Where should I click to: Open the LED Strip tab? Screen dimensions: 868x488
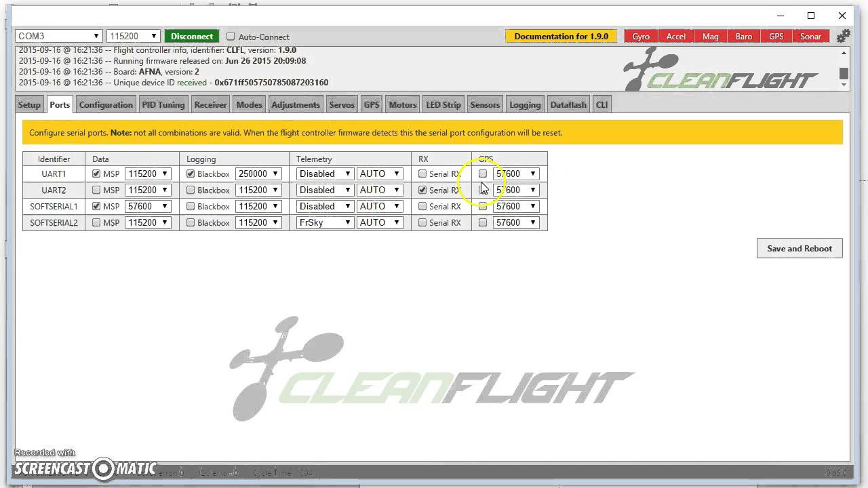443,105
